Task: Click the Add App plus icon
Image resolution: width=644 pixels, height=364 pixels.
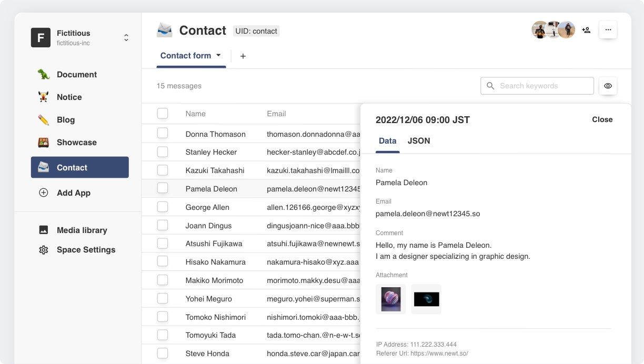Action: (x=44, y=193)
